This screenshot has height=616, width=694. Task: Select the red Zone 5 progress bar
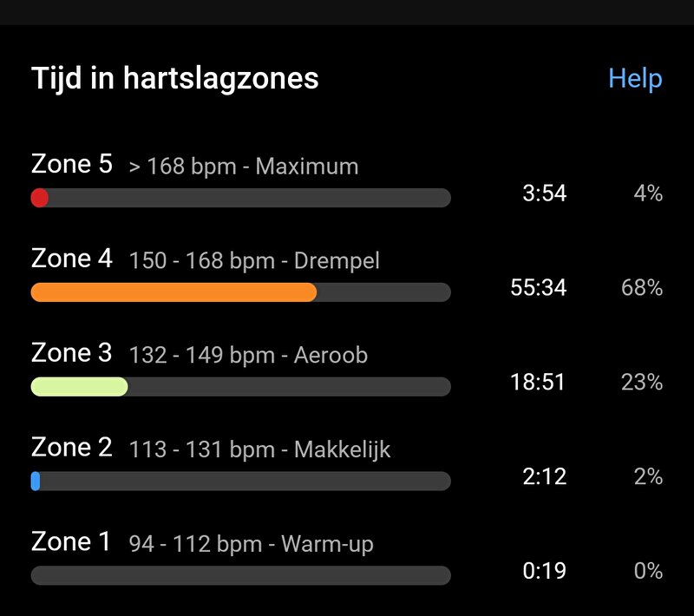(241, 198)
